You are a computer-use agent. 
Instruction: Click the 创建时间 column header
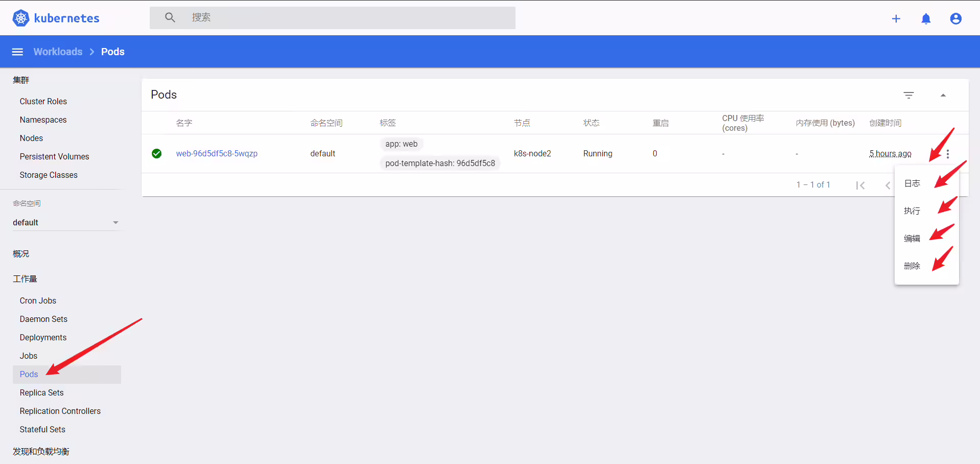coord(885,123)
